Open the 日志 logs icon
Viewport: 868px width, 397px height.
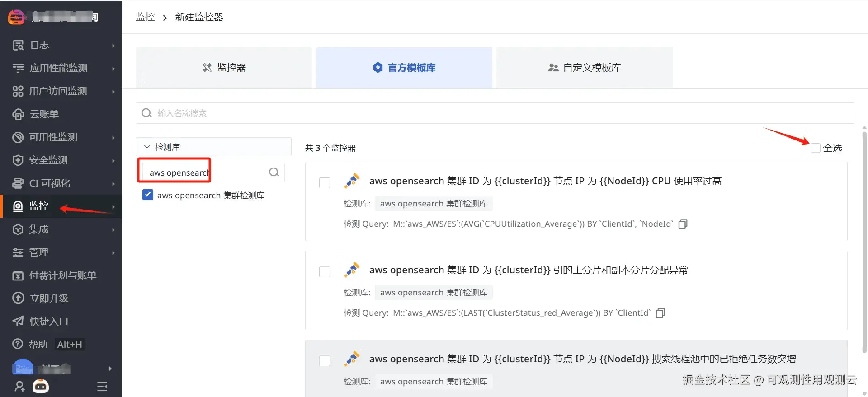[x=18, y=45]
